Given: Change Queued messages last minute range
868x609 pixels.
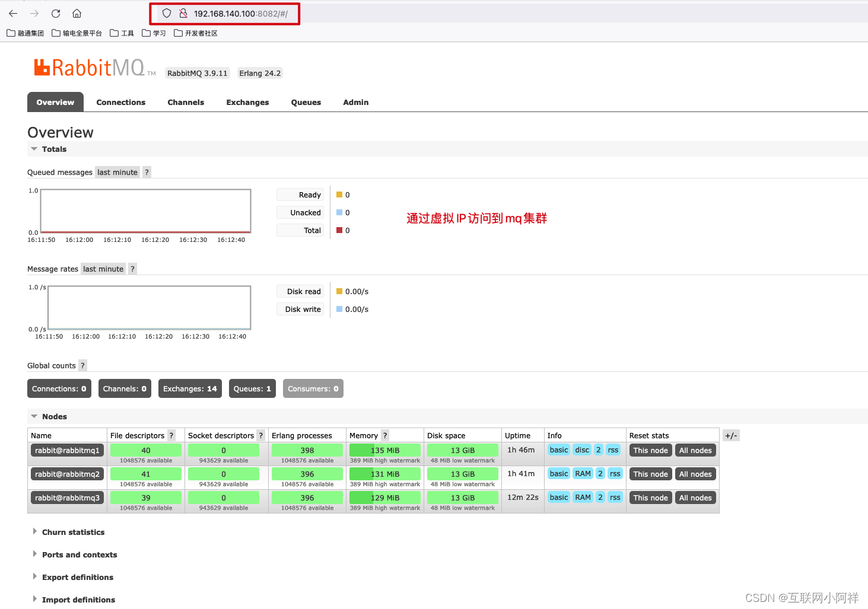Looking at the screenshot, I should (x=117, y=172).
